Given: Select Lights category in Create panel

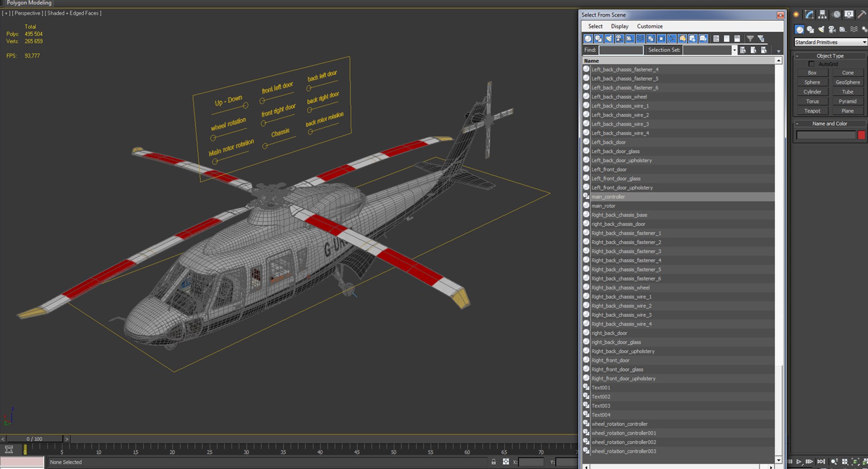Looking at the screenshot, I should coord(821,29).
